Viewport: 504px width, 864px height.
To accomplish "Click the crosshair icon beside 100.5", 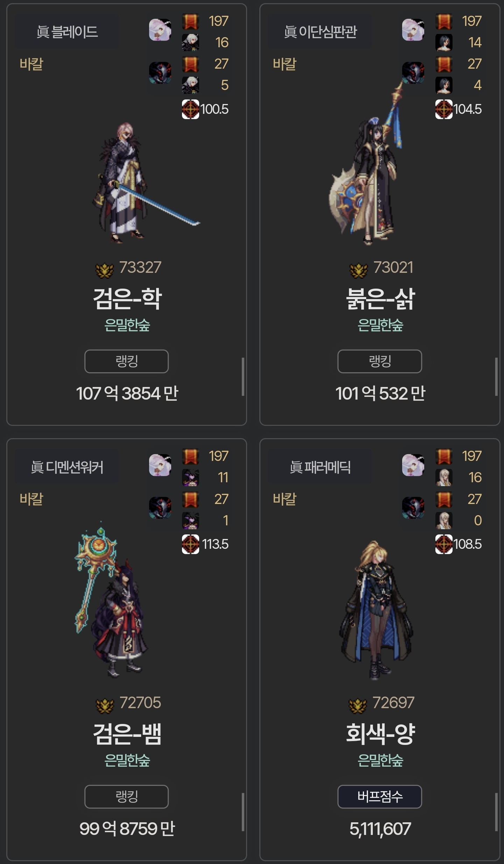I will (190, 109).
